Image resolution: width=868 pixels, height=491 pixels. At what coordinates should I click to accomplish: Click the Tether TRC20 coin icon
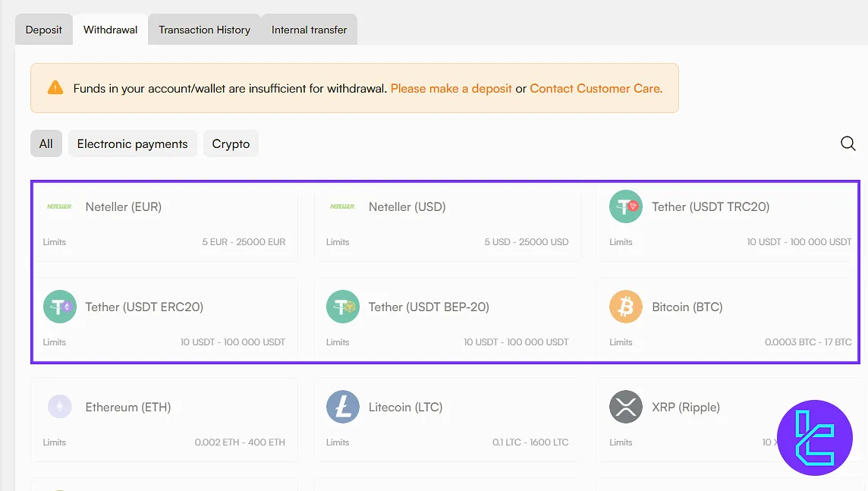click(x=626, y=206)
